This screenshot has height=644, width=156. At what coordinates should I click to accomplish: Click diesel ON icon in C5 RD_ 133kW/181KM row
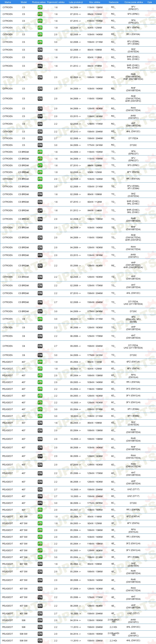tap(40, 116)
